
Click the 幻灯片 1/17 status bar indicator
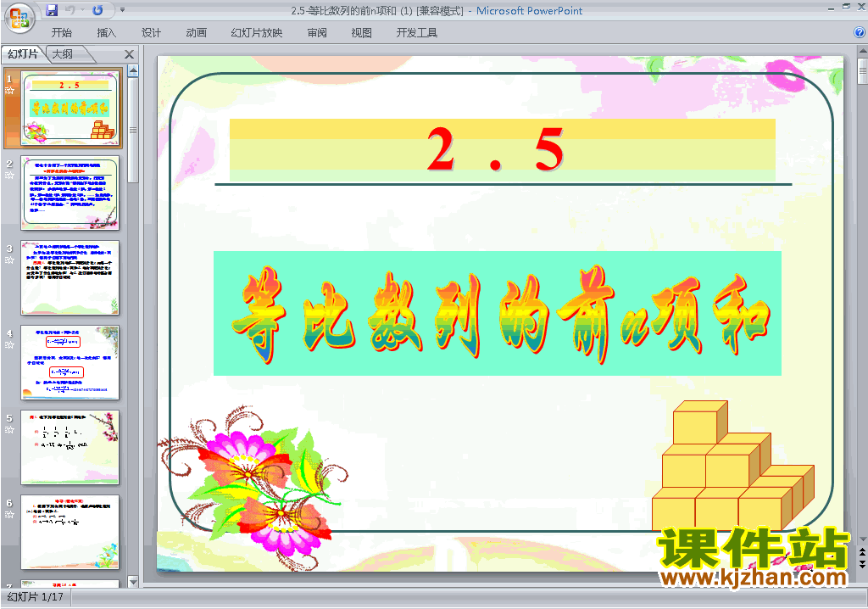click(36, 597)
